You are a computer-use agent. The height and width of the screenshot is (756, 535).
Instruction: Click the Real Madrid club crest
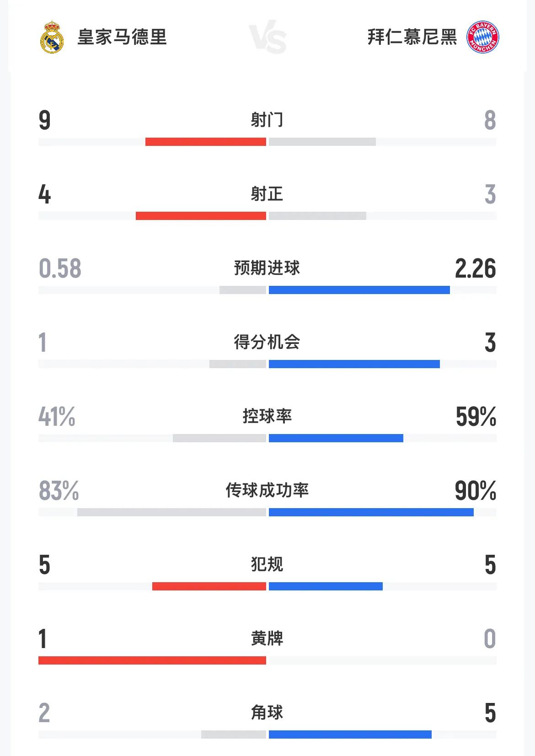52,37
